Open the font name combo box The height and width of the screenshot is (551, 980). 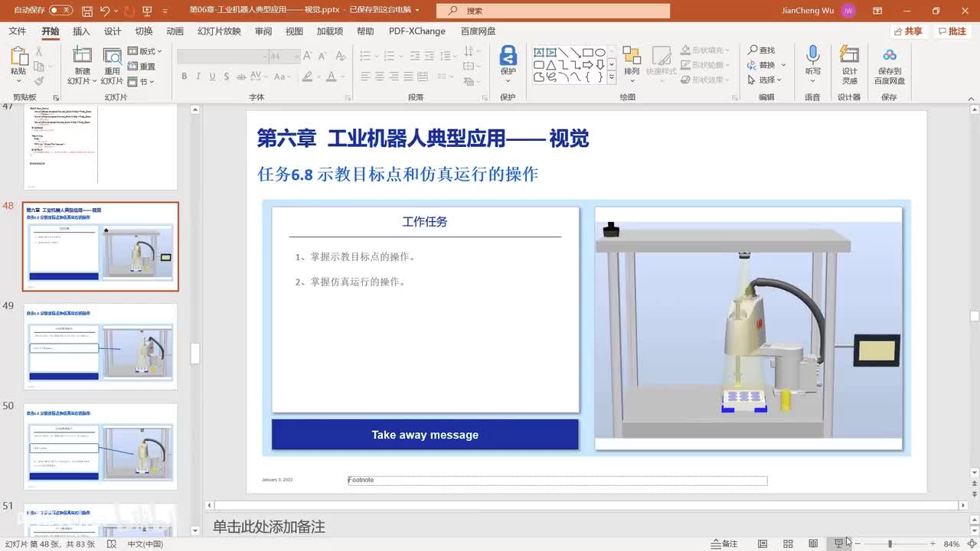click(x=221, y=57)
